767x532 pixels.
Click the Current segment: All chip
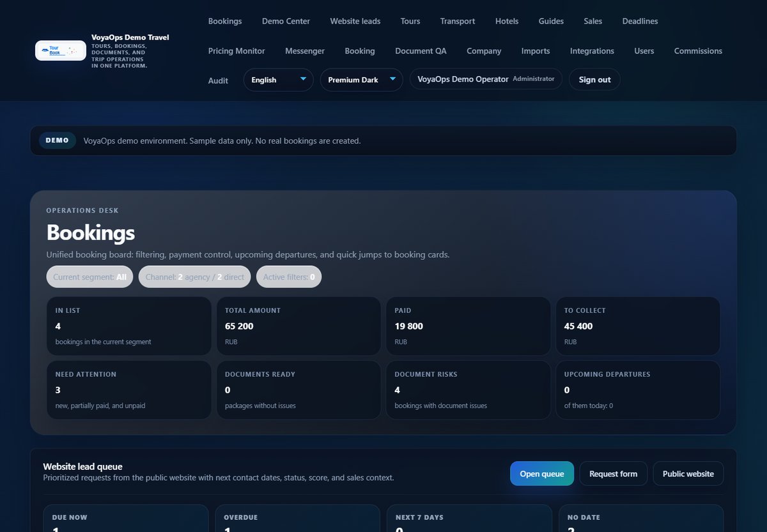(x=89, y=277)
